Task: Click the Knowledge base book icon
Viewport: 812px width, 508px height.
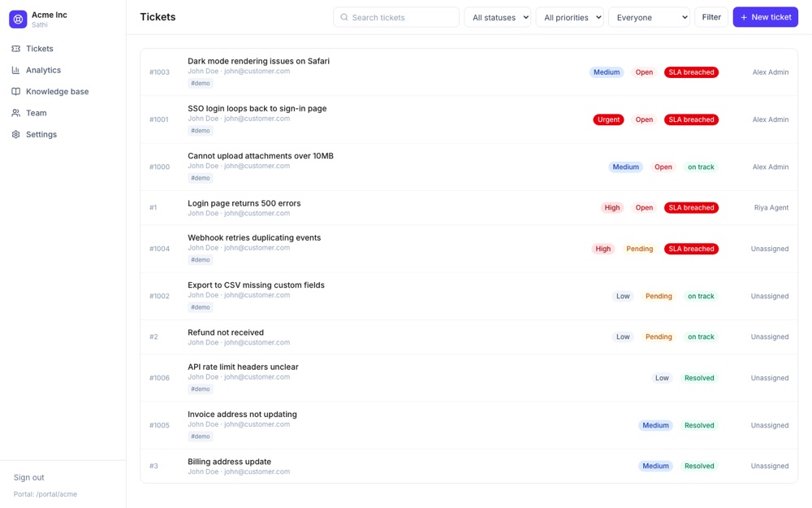Action: tap(16, 92)
